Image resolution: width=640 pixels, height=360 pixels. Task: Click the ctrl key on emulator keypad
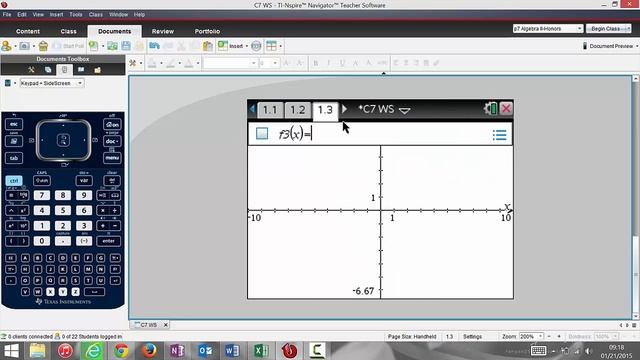(14, 180)
